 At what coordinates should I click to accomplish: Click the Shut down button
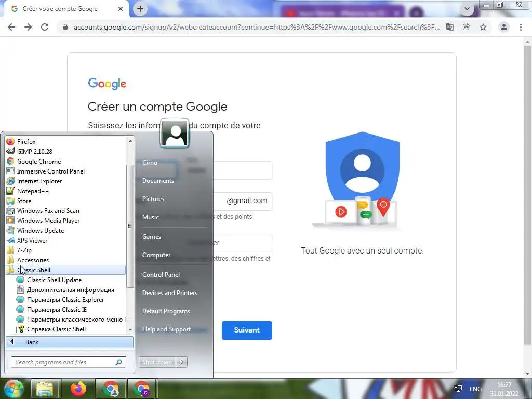157,362
